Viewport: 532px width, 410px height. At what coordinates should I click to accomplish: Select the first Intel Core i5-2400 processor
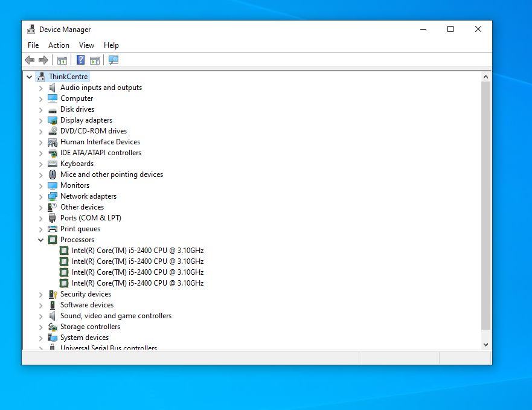(x=137, y=251)
